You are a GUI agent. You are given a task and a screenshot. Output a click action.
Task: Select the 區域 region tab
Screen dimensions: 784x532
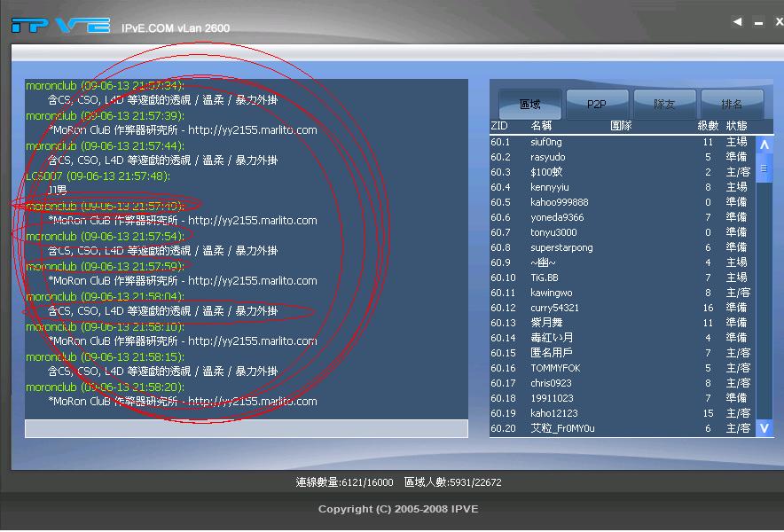point(530,105)
